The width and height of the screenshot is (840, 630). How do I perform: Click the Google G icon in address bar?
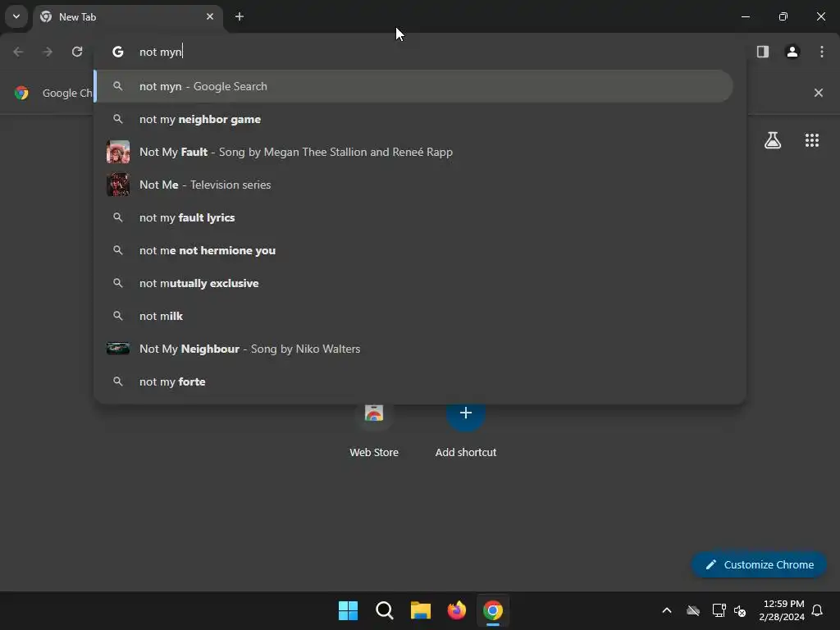pos(118,52)
